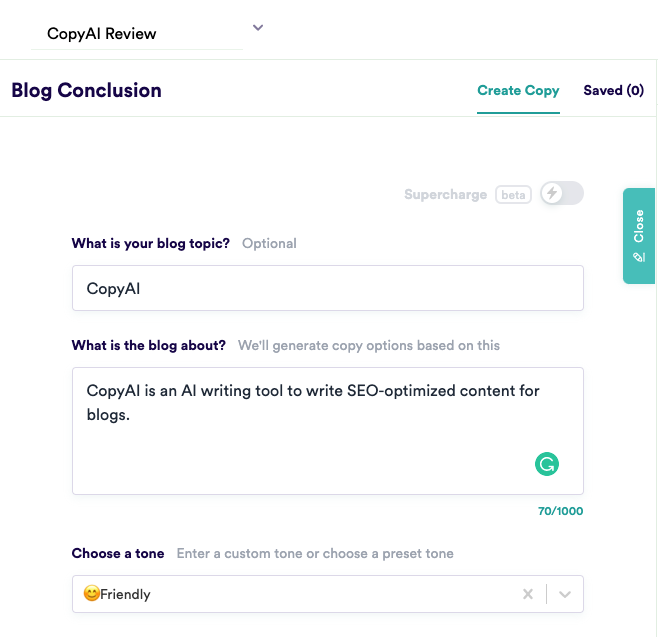Viewport: 658px width, 637px height.
Task: Open the Saved (0) tab
Action: coord(613,90)
